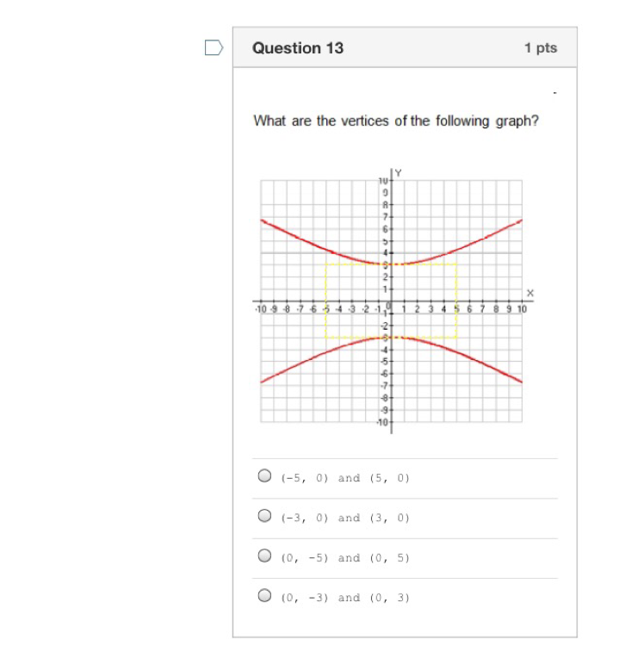The height and width of the screenshot is (646, 644).
Task: Click the yellow rectangle's bottom-left corner
Action: [326, 338]
